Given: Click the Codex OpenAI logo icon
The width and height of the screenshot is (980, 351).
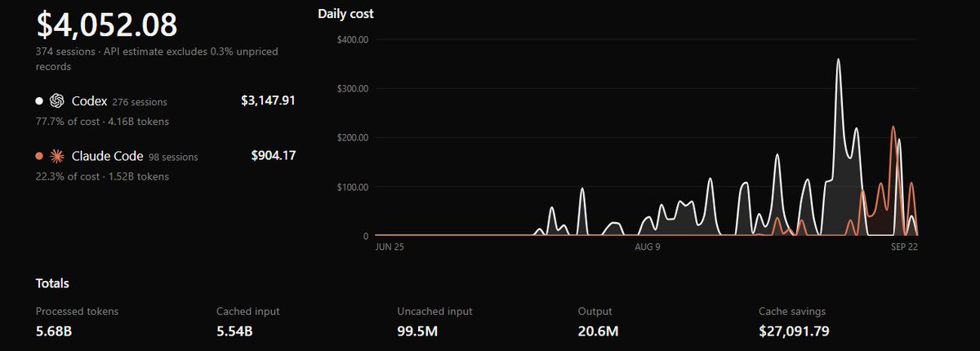Looking at the screenshot, I should click(x=57, y=101).
